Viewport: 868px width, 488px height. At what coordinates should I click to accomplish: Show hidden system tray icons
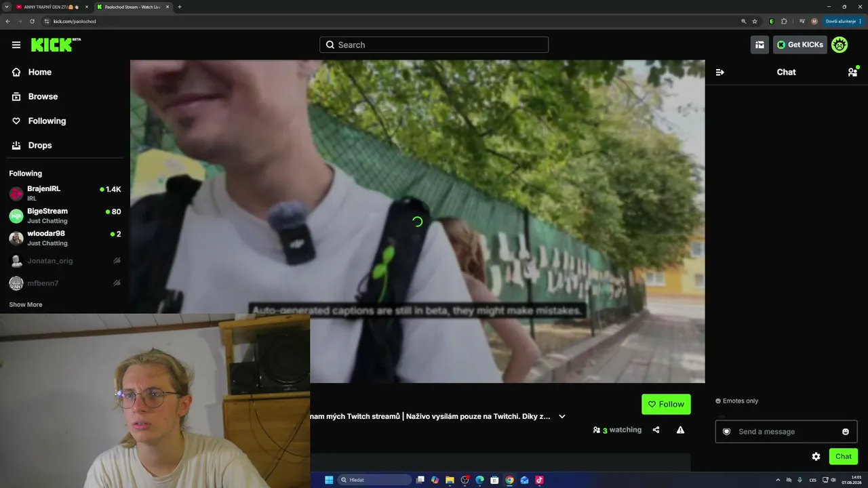(x=778, y=480)
